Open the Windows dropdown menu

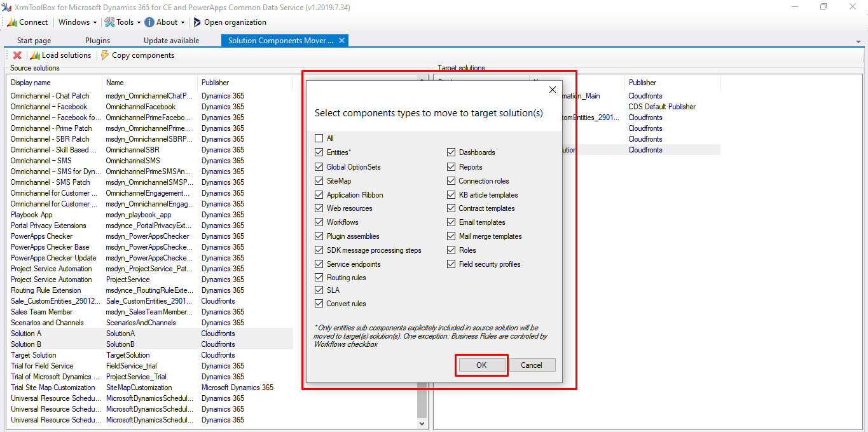[78, 22]
